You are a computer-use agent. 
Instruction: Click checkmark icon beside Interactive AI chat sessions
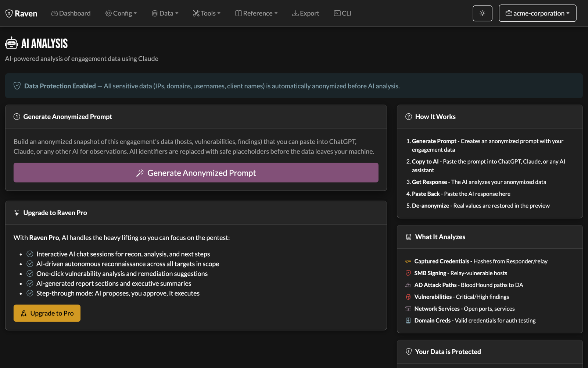point(30,254)
